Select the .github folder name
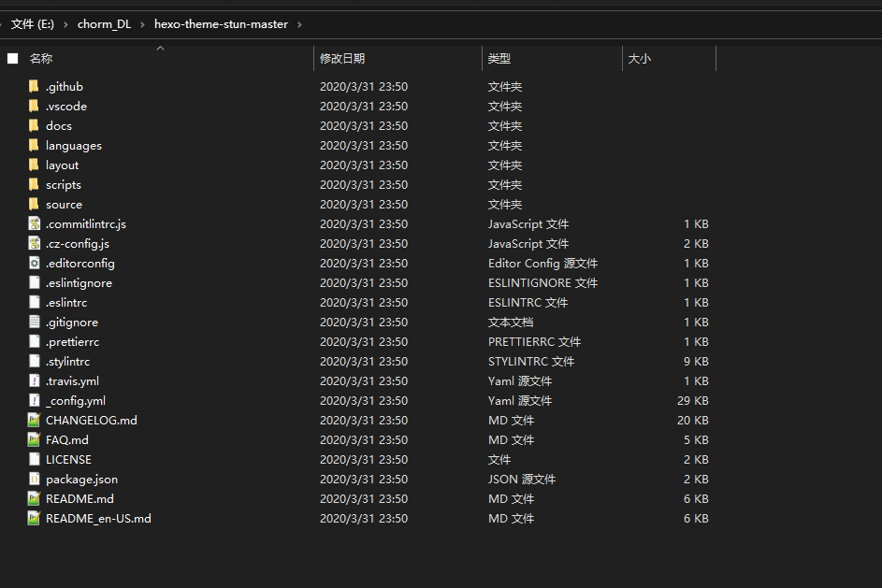Image resolution: width=882 pixels, height=588 pixels. pos(65,87)
